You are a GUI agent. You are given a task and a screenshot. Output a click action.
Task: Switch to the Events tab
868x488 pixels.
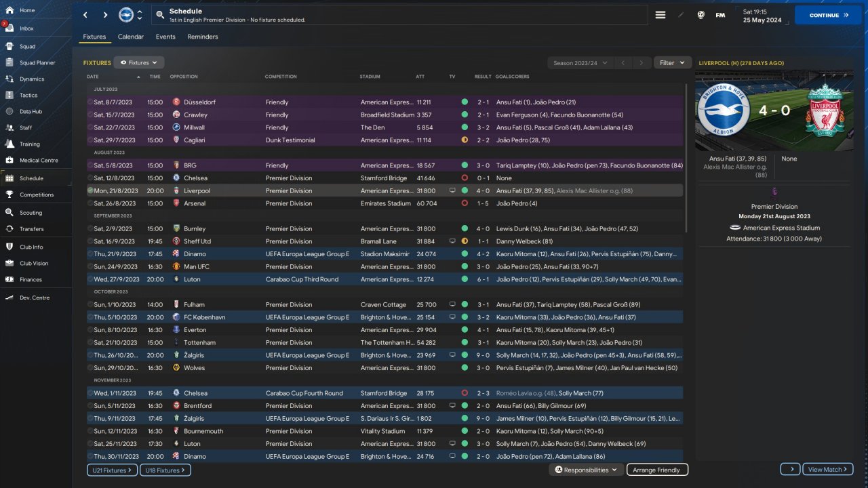(x=165, y=37)
